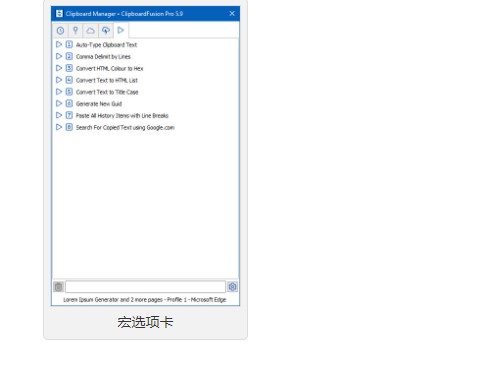Click hotkey number 2 icon
487x375 pixels.
[69, 56]
